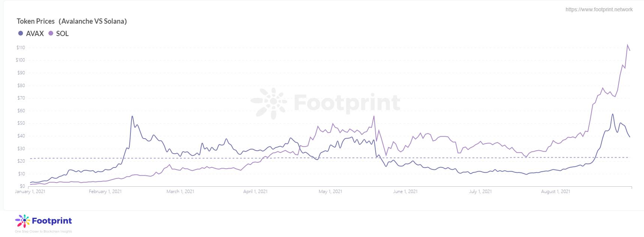Click the gray Footprint watermark flower icon

(x=269, y=103)
